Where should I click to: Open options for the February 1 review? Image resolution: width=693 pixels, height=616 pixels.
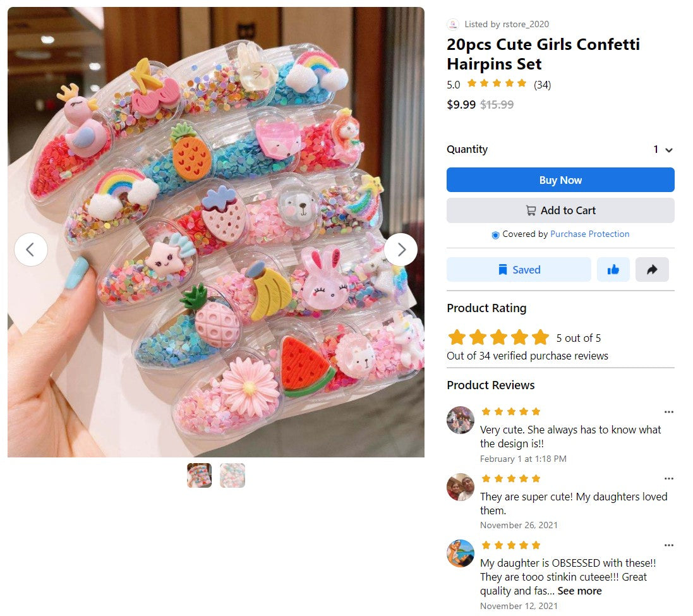pos(669,412)
